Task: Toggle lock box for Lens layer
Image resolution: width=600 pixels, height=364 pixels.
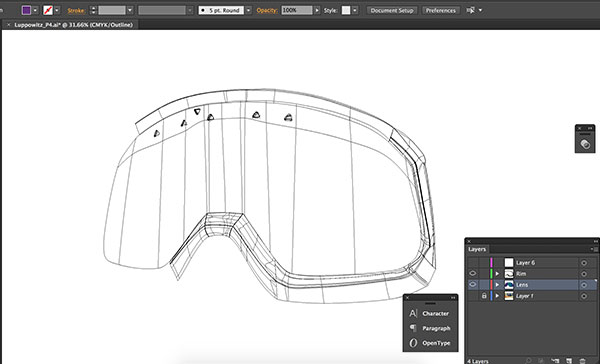Action: pos(484,285)
